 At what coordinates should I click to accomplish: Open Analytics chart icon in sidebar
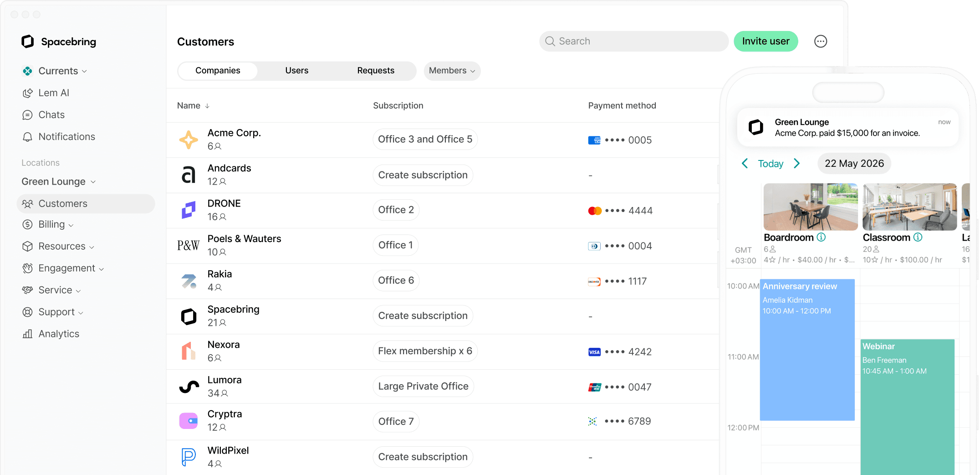pos(28,334)
